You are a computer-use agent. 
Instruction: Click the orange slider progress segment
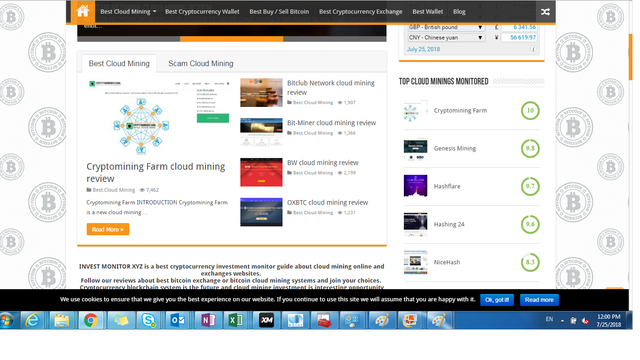coord(231,39)
